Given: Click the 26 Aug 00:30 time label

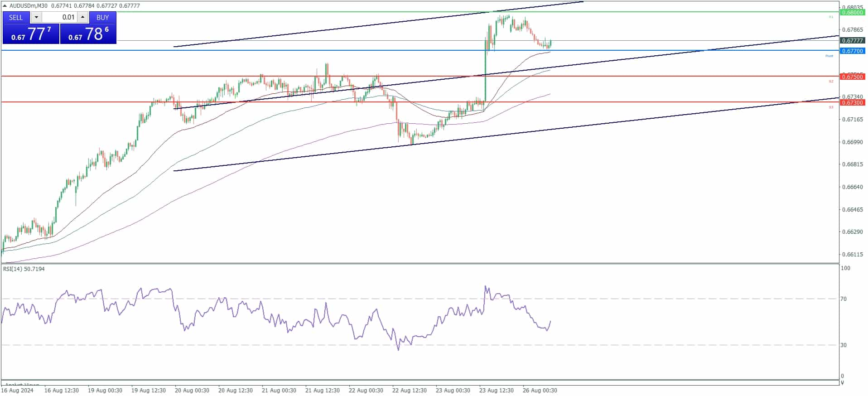Looking at the screenshot, I should (540, 390).
